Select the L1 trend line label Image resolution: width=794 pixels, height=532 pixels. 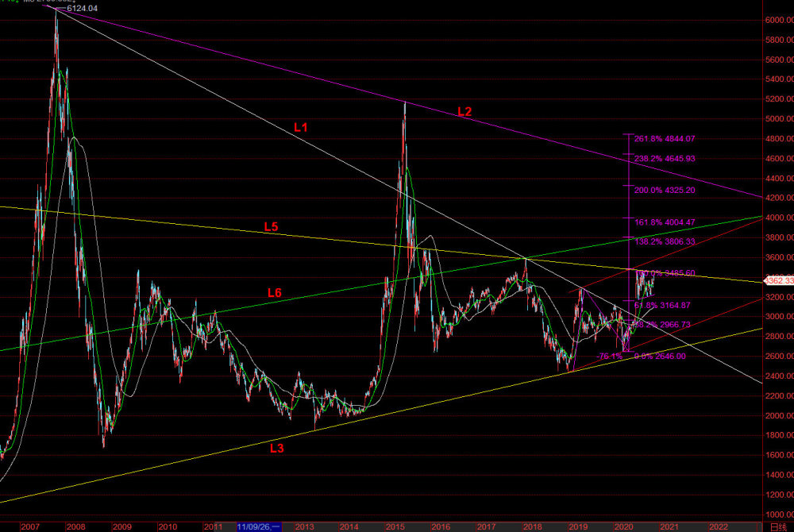click(x=301, y=127)
